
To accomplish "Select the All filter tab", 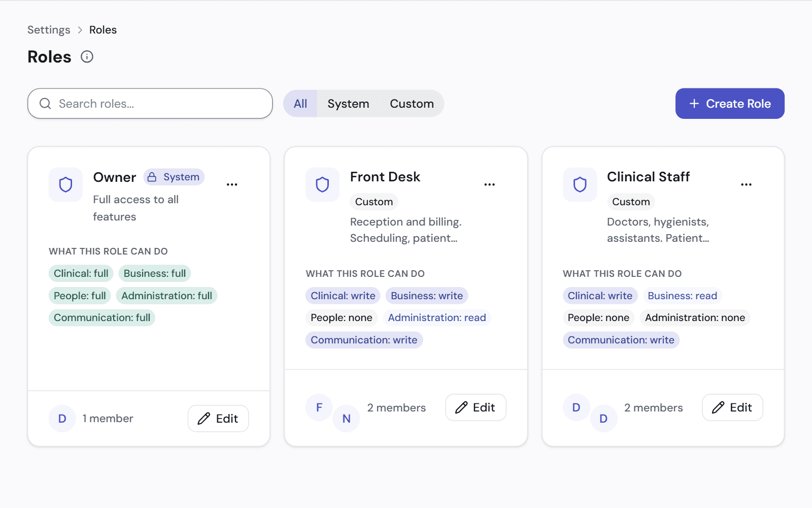I will [300, 104].
